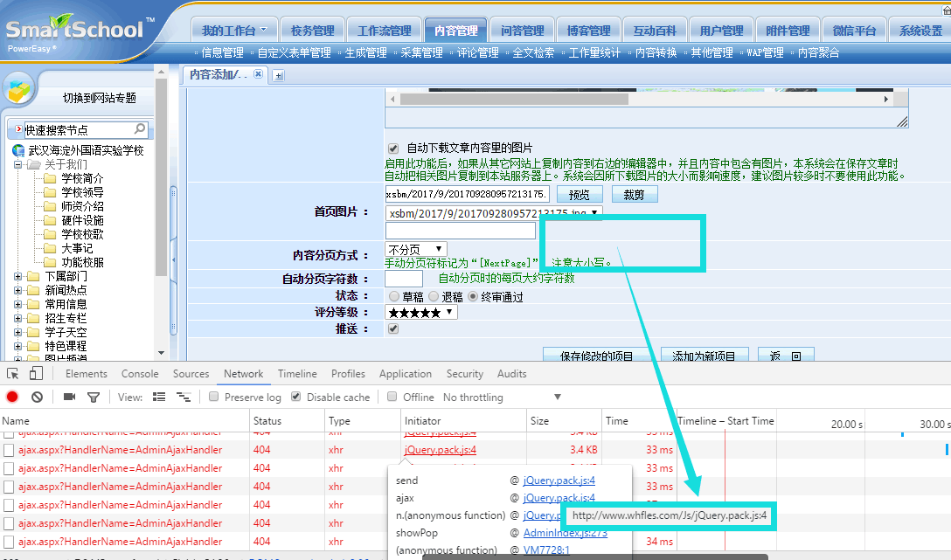The image size is (951, 560).
Task: Click the 自动分页字符数 input field
Action: click(x=404, y=279)
